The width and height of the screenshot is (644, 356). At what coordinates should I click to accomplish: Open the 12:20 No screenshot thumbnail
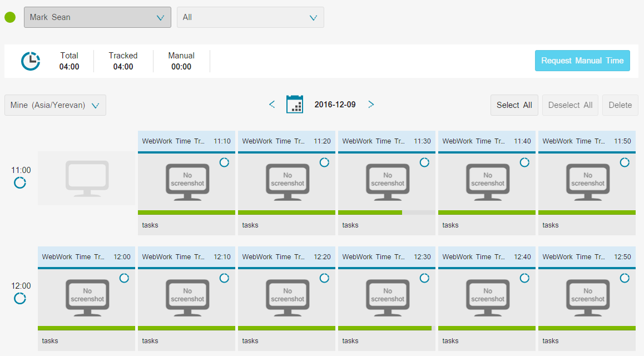(x=288, y=298)
